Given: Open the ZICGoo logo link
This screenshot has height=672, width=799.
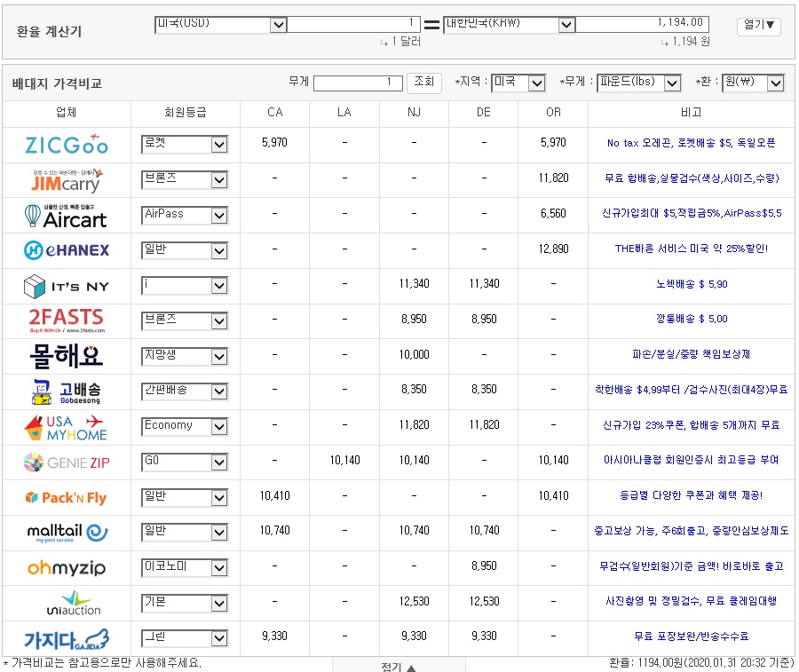Looking at the screenshot, I should (67, 146).
